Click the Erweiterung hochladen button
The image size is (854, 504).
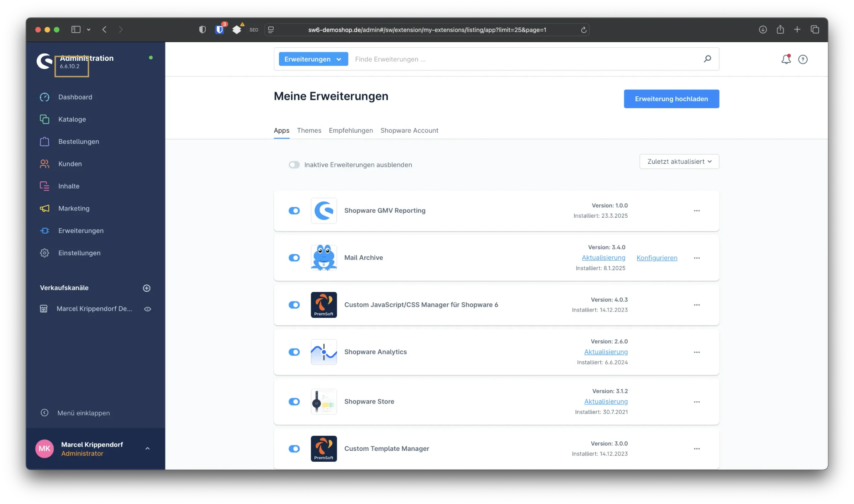point(671,99)
